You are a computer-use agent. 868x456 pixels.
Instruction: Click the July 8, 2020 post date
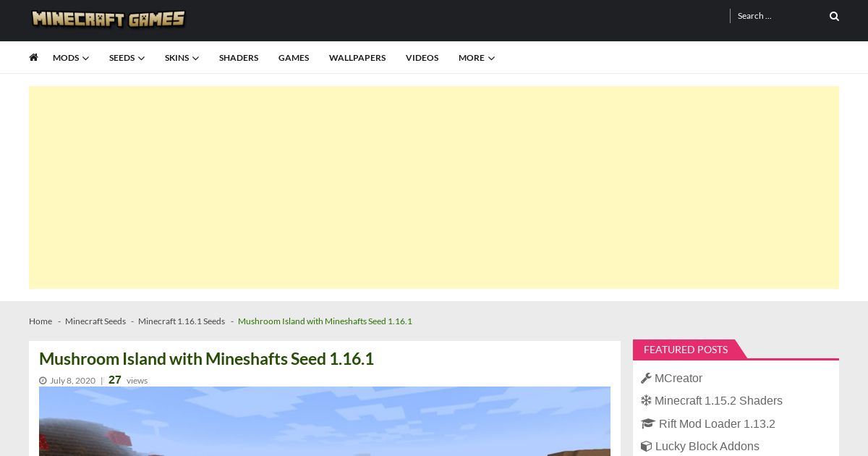(x=72, y=381)
